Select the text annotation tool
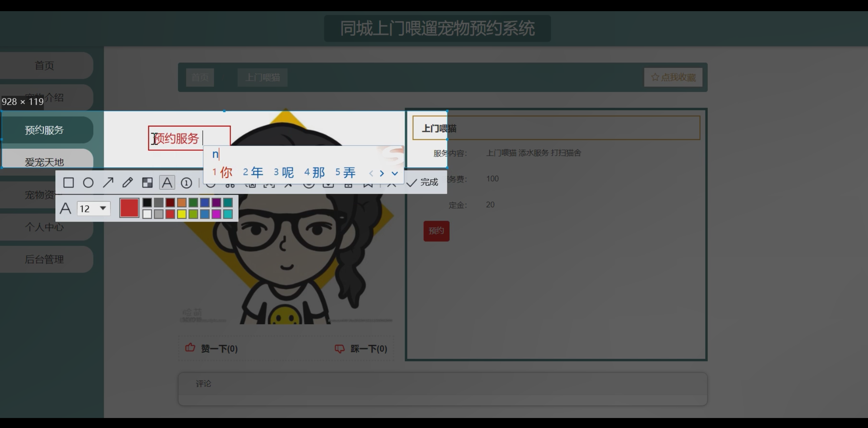 click(x=167, y=182)
